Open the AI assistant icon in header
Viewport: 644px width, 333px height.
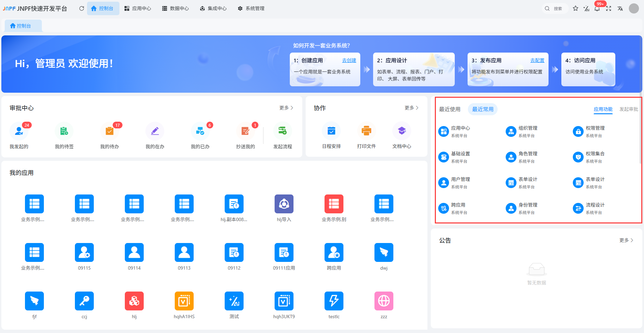point(586,8)
